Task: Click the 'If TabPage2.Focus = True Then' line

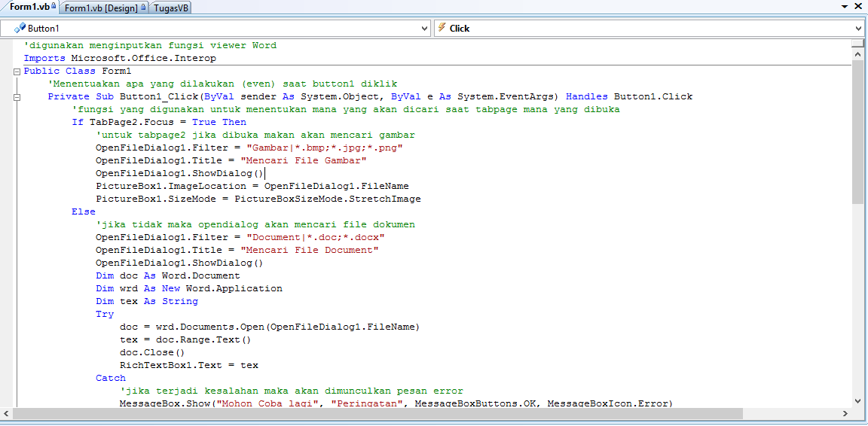Action: coord(159,122)
